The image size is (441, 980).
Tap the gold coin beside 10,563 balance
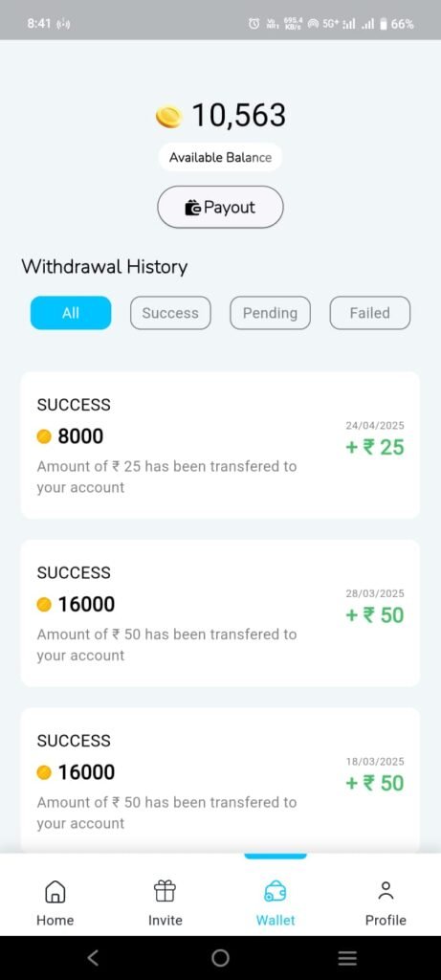click(168, 117)
